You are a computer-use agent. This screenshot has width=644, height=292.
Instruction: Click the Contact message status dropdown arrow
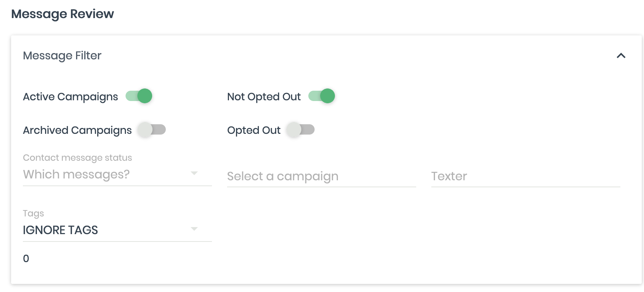coord(194,173)
